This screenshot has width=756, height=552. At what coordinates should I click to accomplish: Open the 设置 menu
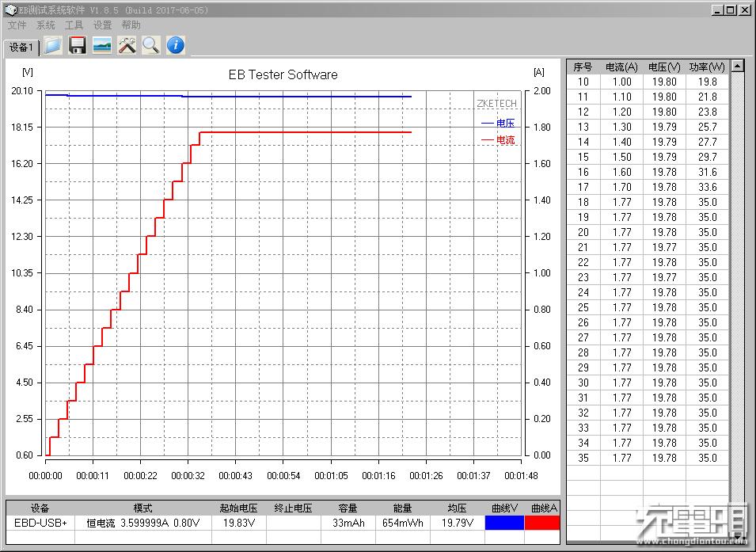102,25
